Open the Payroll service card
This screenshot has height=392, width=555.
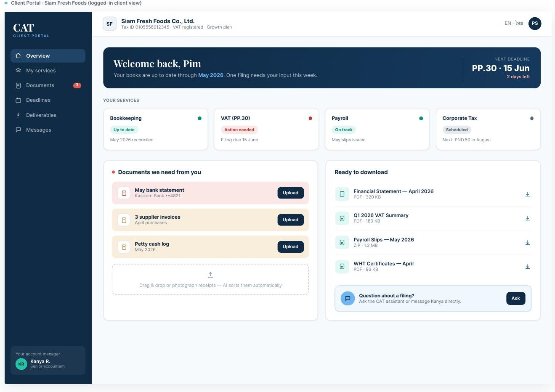[x=377, y=129]
